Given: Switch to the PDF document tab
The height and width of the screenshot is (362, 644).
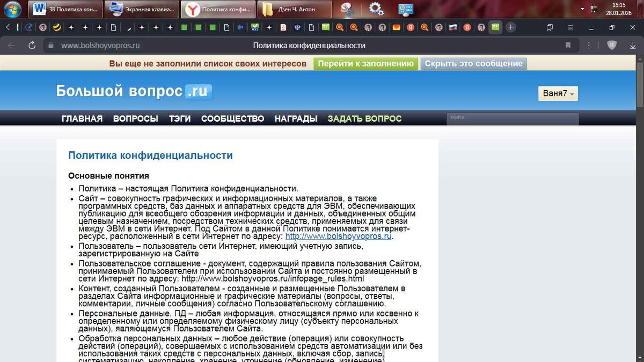Looking at the screenshot, I should pos(283,27).
